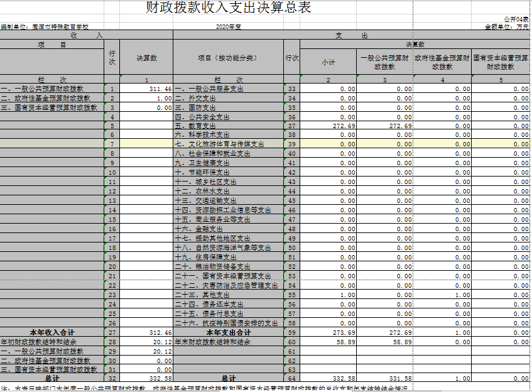Click the 二十二、灾害防治及应急管理支出 cell
Screen dimensions: 532x392
click(229, 285)
